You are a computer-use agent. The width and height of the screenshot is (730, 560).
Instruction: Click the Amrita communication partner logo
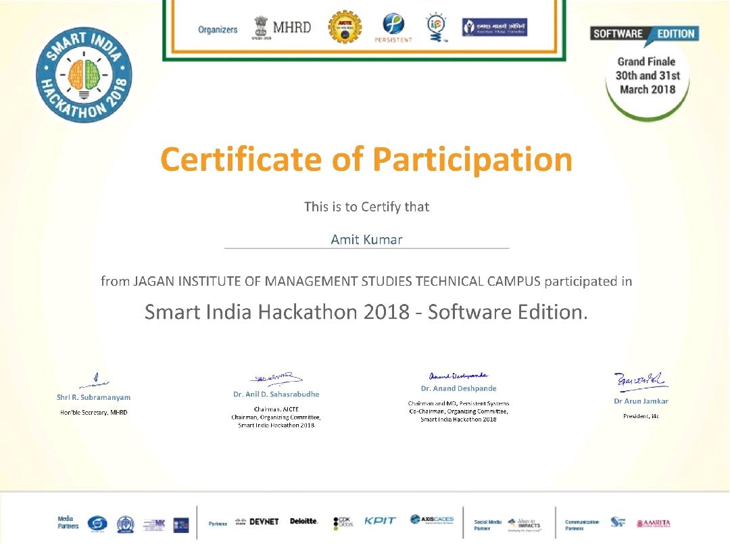coord(653,524)
